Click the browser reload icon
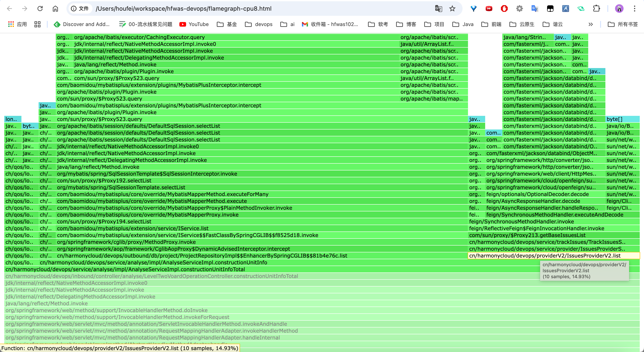The image size is (644, 352). [40, 9]
